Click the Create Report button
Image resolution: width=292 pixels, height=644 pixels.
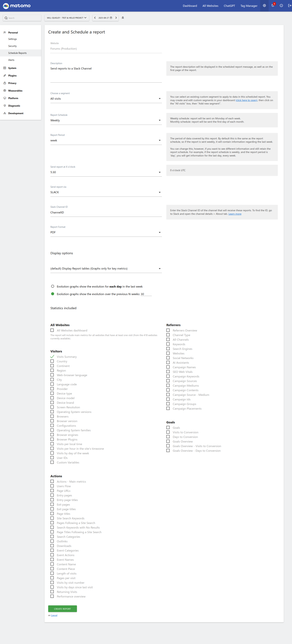click(x=62, y=609)
